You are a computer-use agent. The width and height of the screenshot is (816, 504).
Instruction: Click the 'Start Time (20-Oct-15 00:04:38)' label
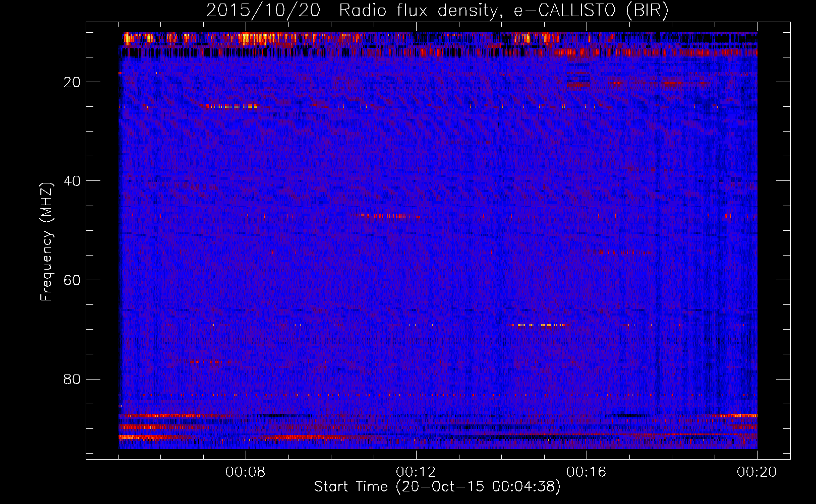coord(437,487)
